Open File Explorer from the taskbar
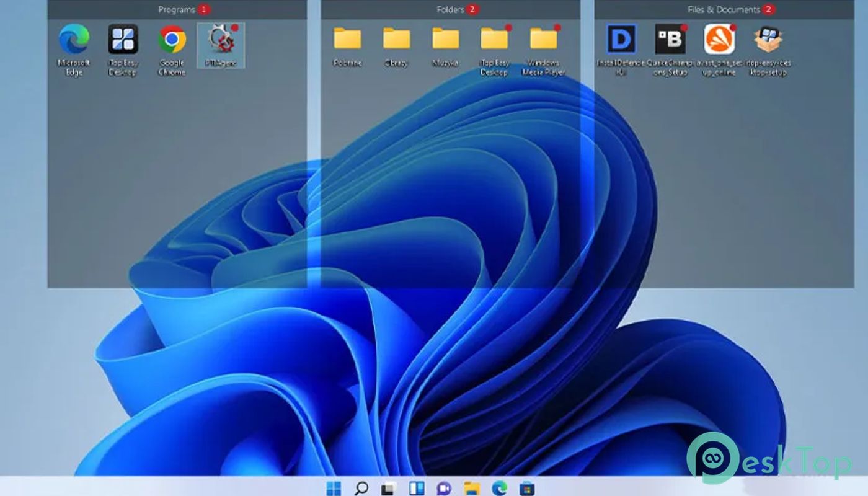 pyautogui.click(x=472, y=488)
